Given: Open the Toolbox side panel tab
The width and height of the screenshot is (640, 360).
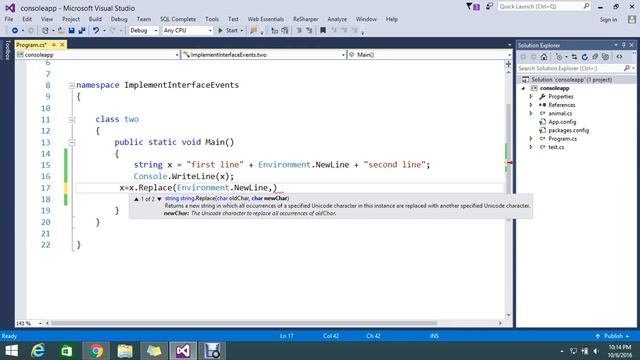Looking at the screenshot, I should [7, 50].
